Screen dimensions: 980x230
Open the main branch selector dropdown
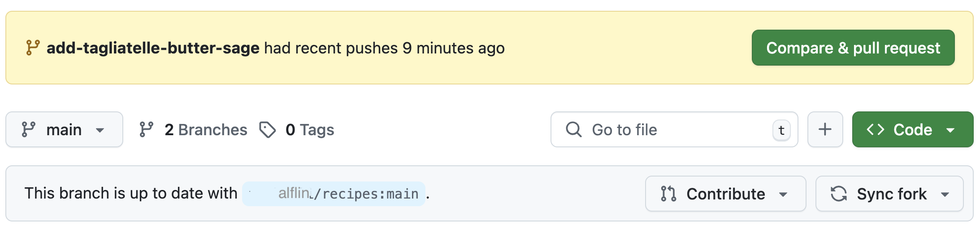click(64, 129)
